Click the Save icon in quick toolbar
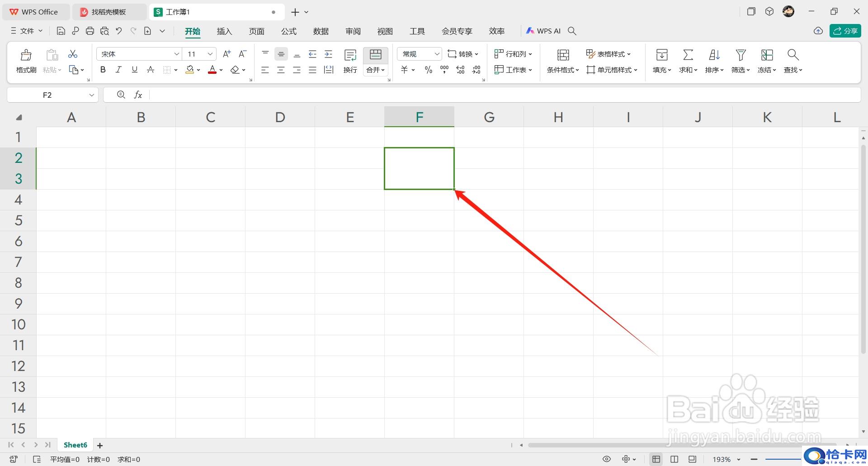Image resolution: width=868 pixels, height=466 pixels. tap(61, 31)
